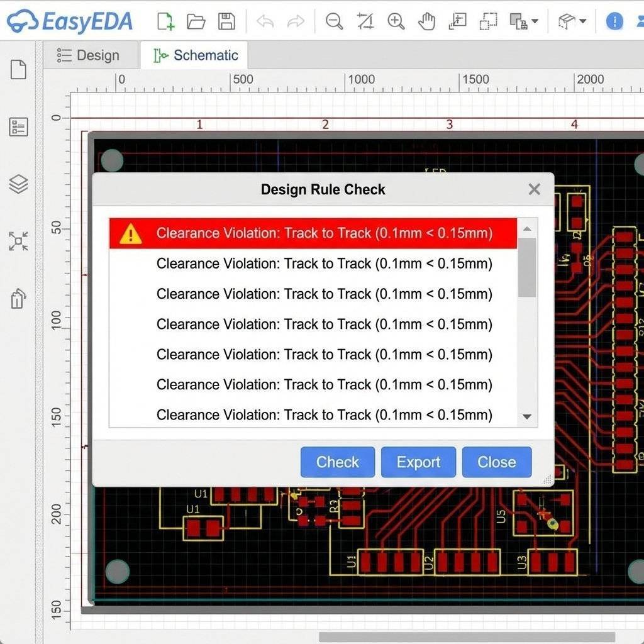Switch to the Schematic tab
644x644 pixels.
click(x=194, y=55)
